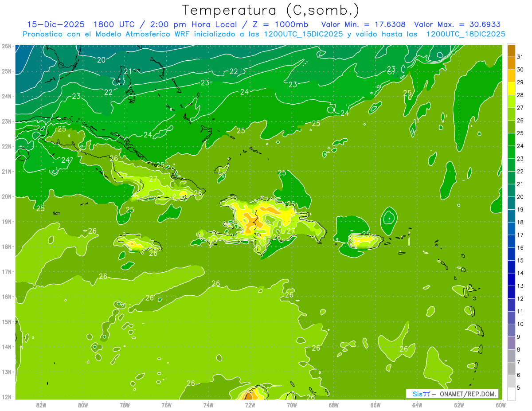Click the "17N" latitude axis label

[6, 271]
